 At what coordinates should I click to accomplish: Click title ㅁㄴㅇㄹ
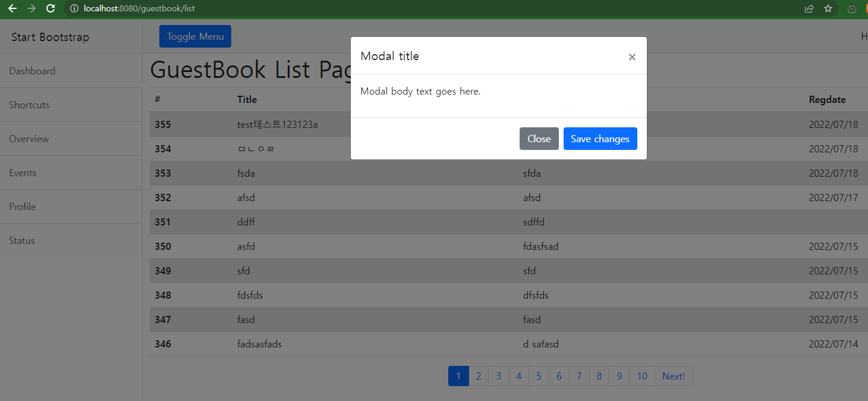256,149
